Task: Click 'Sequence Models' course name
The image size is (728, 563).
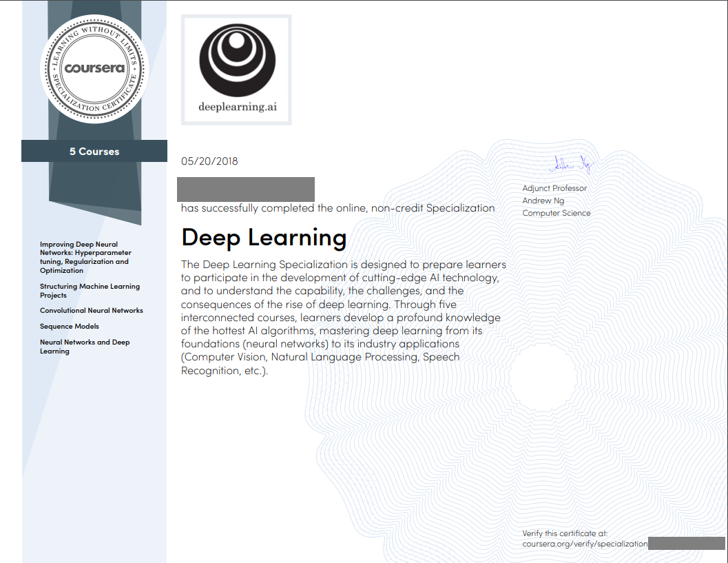Action: point(69,326)
